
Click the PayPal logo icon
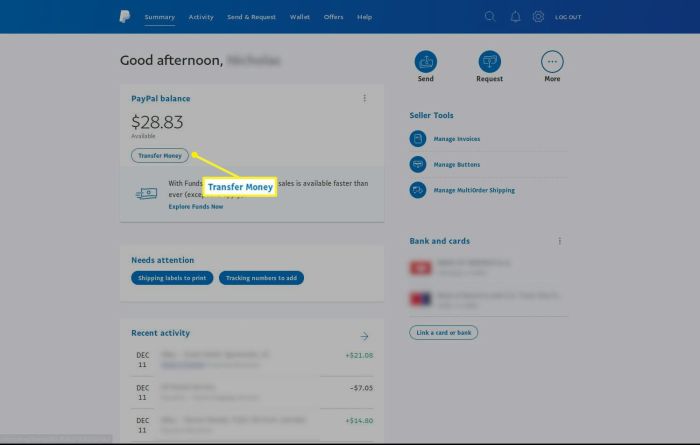(125, 17)
